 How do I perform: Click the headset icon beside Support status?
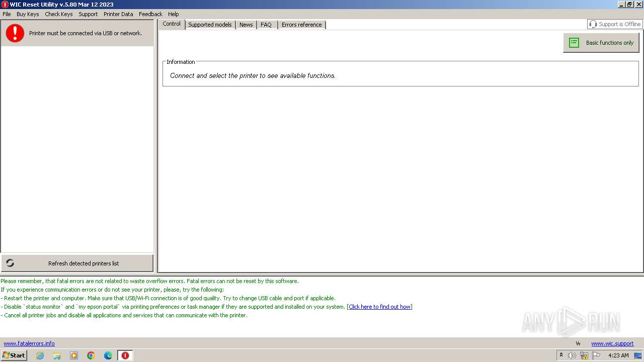(593, 24)
